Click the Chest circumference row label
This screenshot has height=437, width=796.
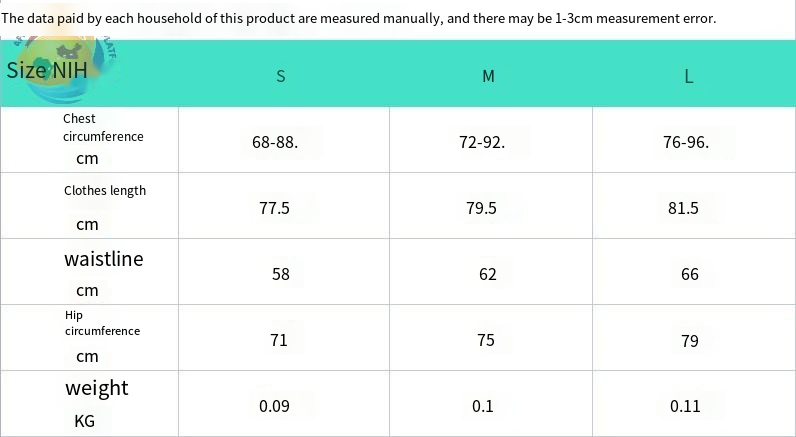pos(103,139)
